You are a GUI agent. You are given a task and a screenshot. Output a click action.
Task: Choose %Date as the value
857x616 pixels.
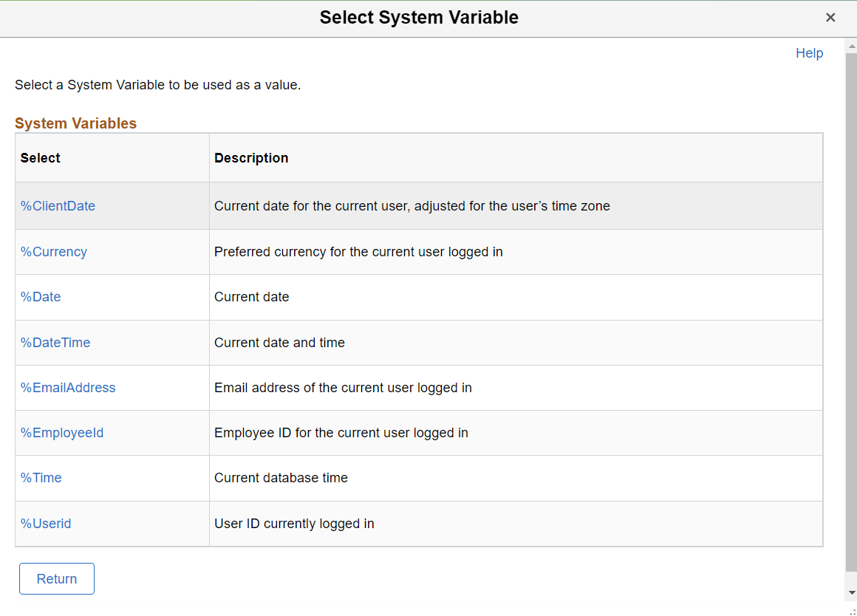pyautogui.click(x=41, y=296)
